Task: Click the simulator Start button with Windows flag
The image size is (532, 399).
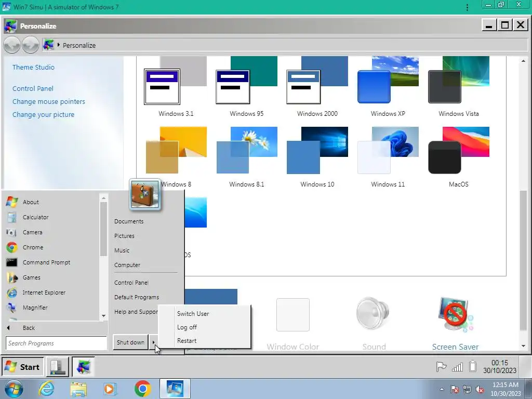Action: pos(23,367)
